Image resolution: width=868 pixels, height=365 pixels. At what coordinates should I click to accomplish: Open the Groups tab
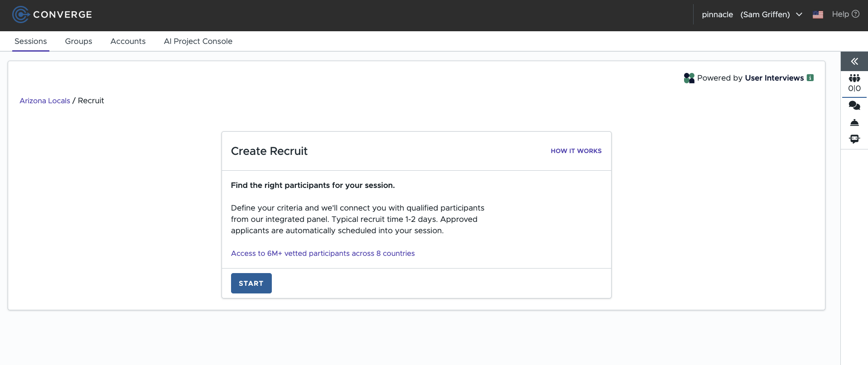[x=78, y=41]
